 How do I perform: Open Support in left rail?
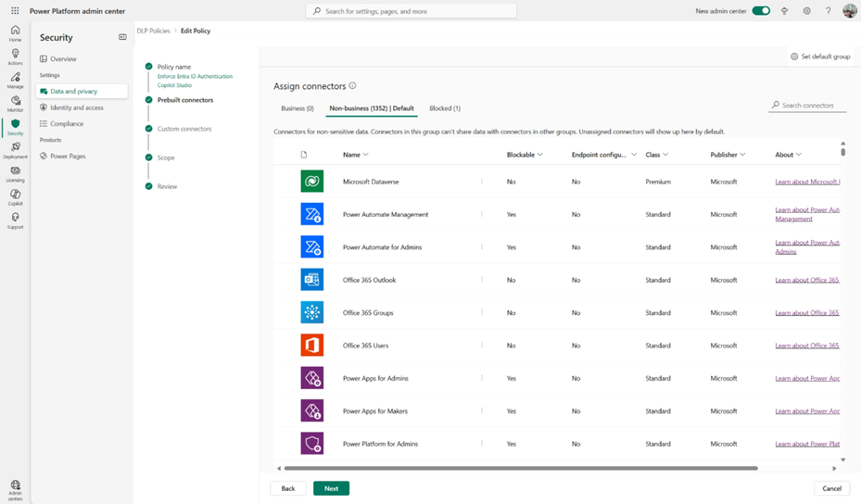pos(16,220)
